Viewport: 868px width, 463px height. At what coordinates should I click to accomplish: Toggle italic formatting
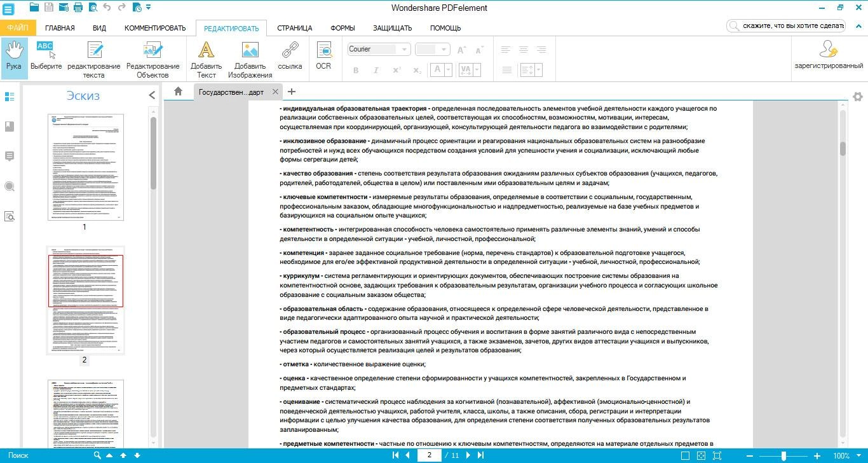[376, 70]
